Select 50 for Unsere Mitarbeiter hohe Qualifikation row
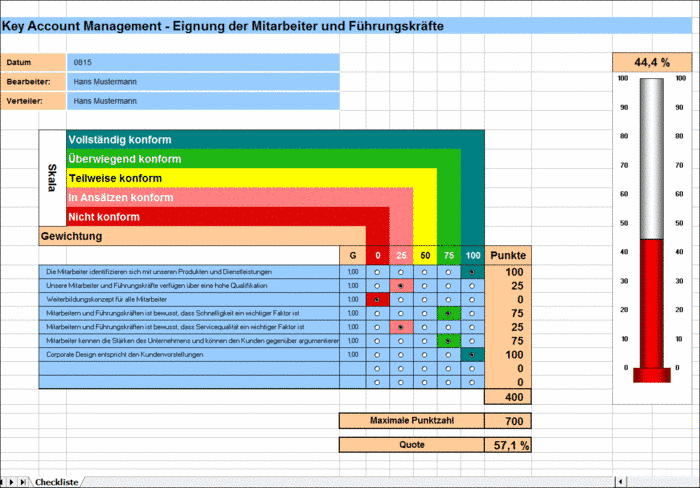The height and width of the screenshot is (488, 700). [425, 286]
